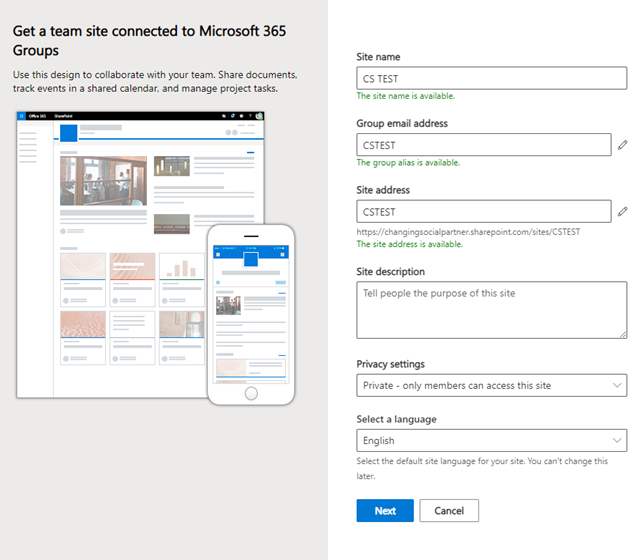643x560 pixels.
Task: Click 'The site name is available.' message
Action: (x=406, y=96)
